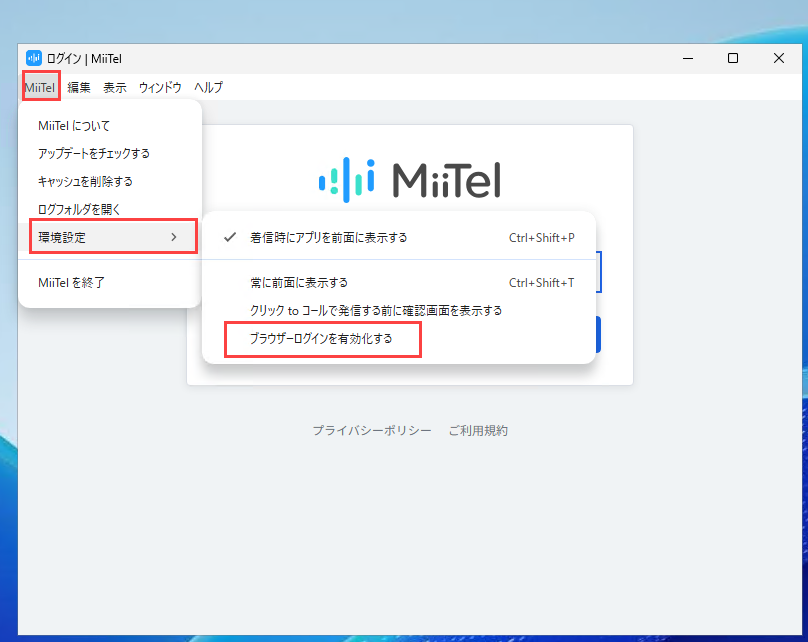Select ログフォルダを開く

click(x=110, y=209)
